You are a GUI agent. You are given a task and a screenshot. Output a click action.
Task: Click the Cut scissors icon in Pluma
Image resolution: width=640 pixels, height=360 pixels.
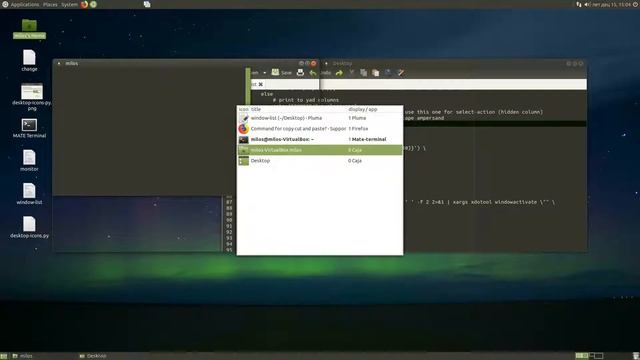coord(351,73)
